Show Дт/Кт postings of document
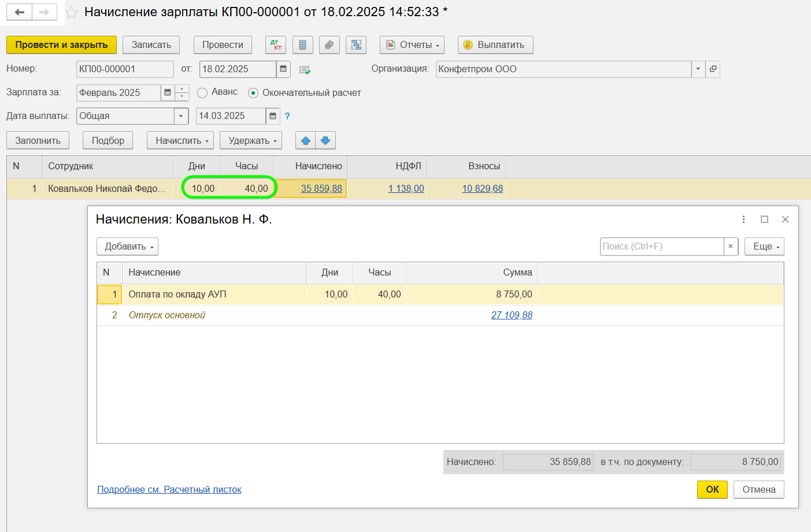 276,44
